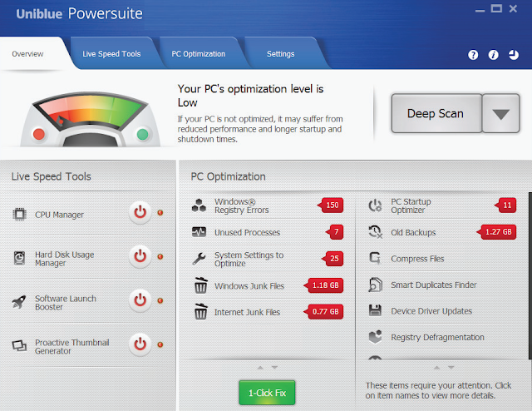Screen dimensions: 532x411
Task: Click the clock scheduler icon in header
Action: pos(514,55)
